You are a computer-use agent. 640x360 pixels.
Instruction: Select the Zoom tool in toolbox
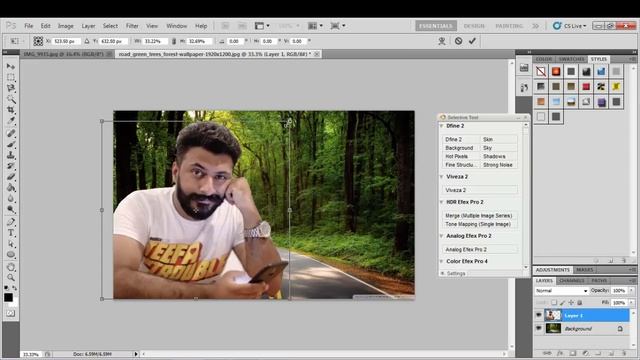click(11, 278)
